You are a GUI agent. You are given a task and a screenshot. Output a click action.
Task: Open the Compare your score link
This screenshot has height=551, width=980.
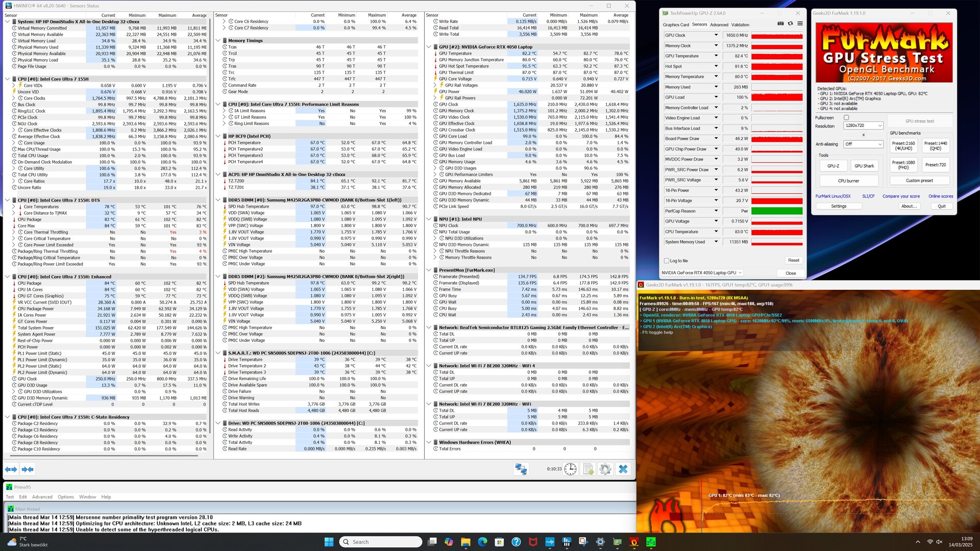tap(901, 196)
